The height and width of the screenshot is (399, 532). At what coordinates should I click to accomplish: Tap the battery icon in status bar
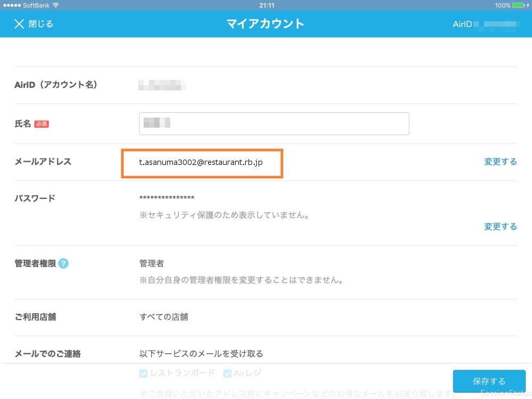519,5
